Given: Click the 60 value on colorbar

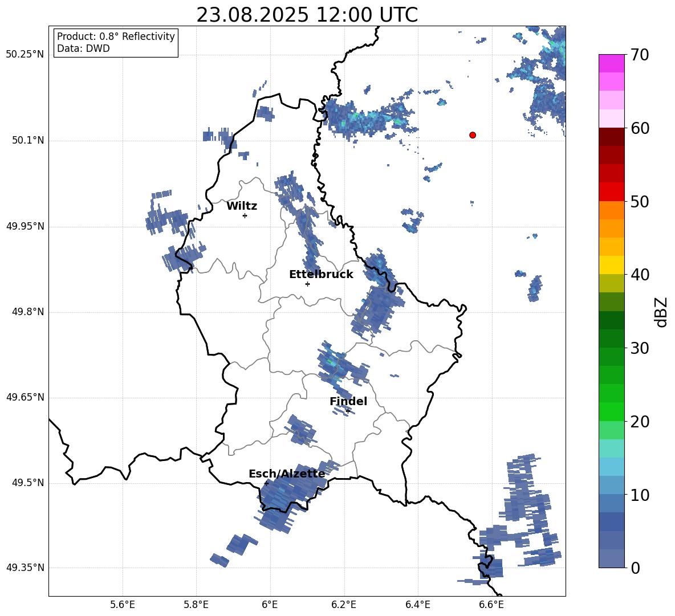Looking at the screenshot, I should coord(640,128).
